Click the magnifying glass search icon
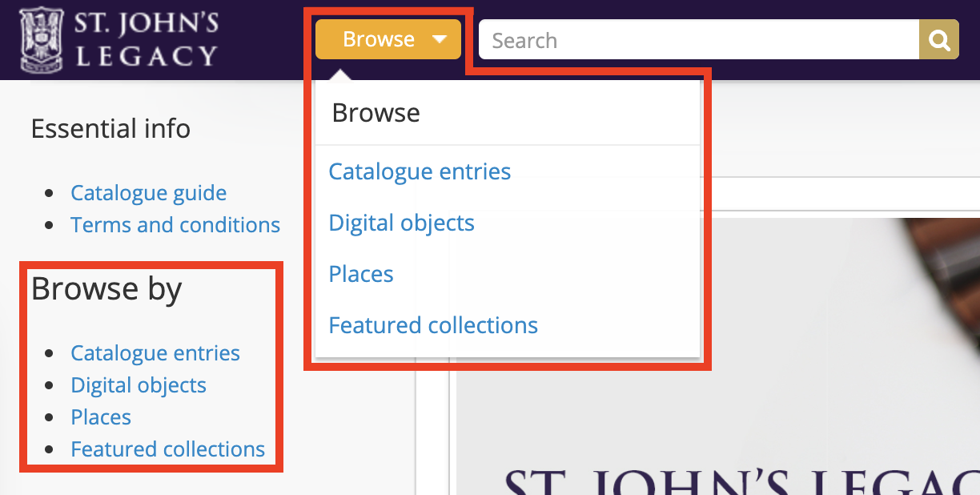Viewport: 980px width, 495px height. click(938, 39)
